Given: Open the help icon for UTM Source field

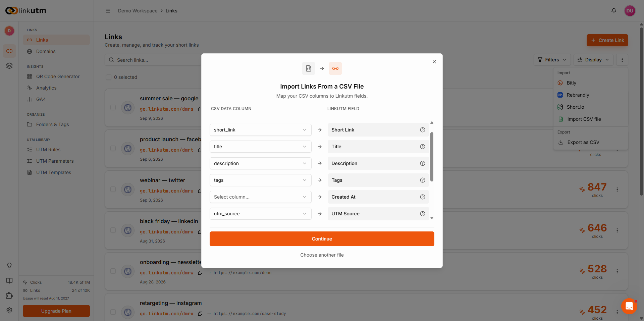Looking at the screenshot, I should pyautogui.click(x=422, y=214).
